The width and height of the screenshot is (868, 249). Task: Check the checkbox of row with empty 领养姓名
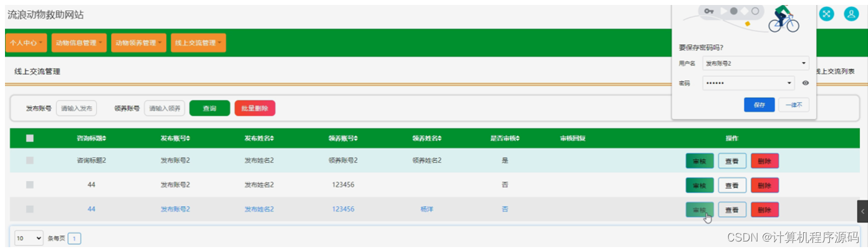pos(30,185)
